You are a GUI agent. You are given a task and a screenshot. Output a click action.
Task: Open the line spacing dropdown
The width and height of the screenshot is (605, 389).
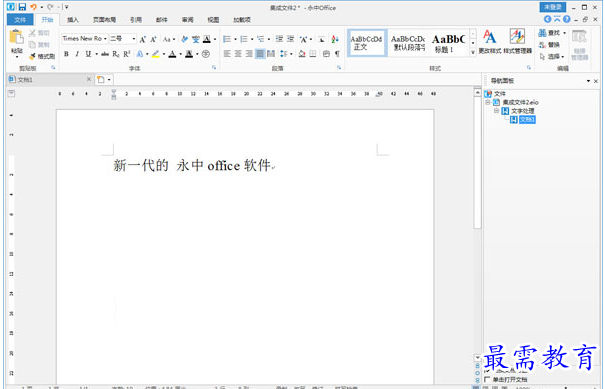291,54
